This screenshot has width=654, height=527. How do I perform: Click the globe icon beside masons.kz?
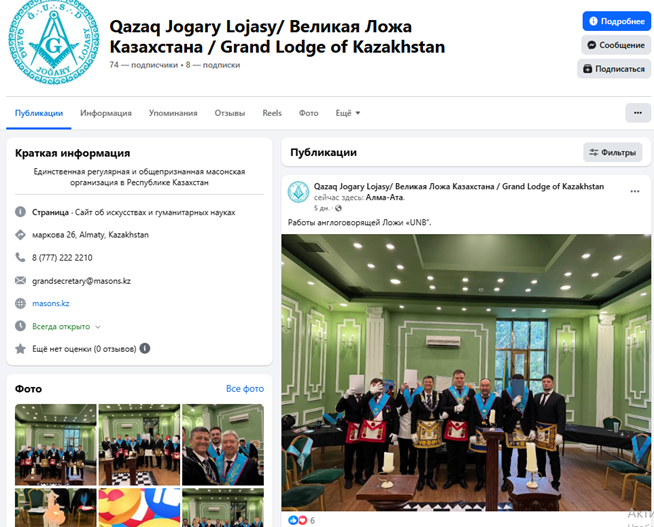coord(20,303)
